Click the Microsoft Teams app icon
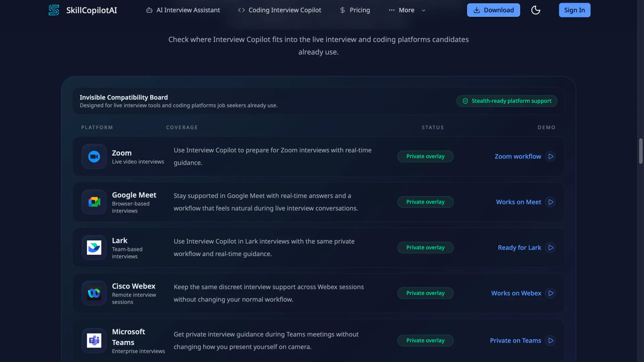The height and width of the screenshot is (362, 644). coord(94,341)
